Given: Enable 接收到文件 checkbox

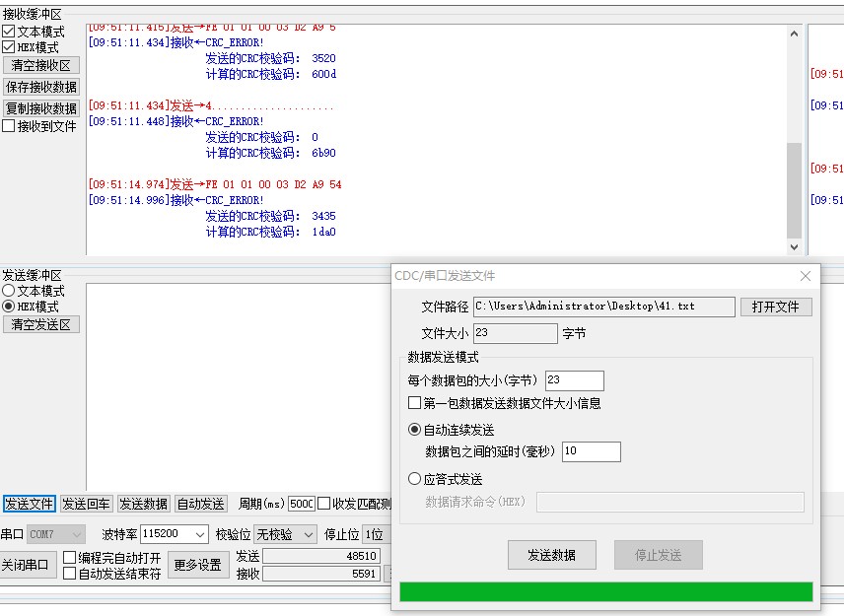Looking at the screenshot, I should click(x=9, y=126).
